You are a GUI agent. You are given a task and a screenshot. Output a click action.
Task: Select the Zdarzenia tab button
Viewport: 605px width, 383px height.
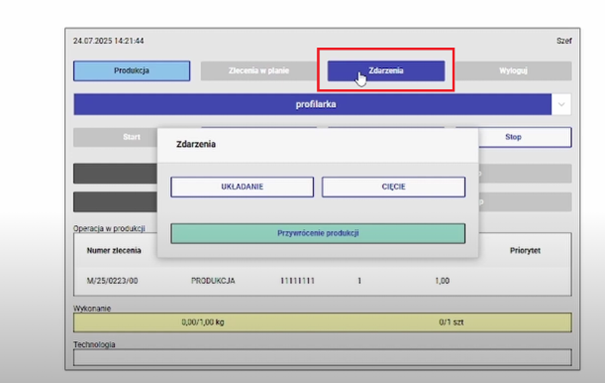click(386, 71)
